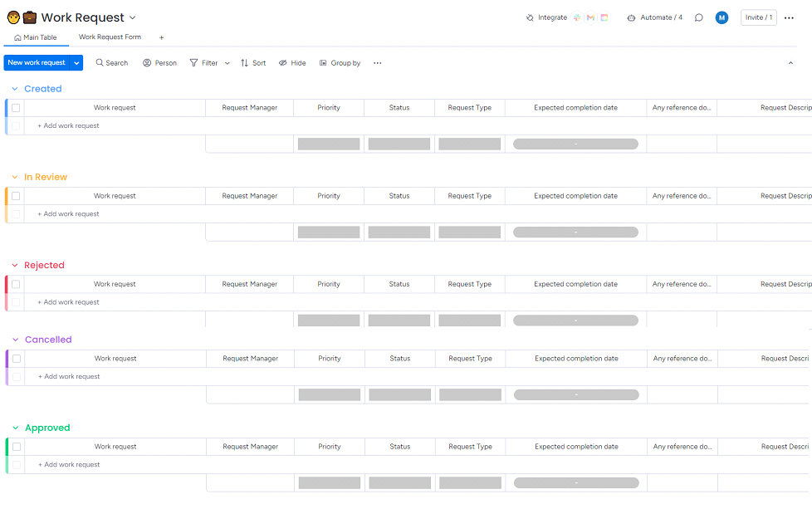Click Request Type header in Approved group

coord(470,447)
